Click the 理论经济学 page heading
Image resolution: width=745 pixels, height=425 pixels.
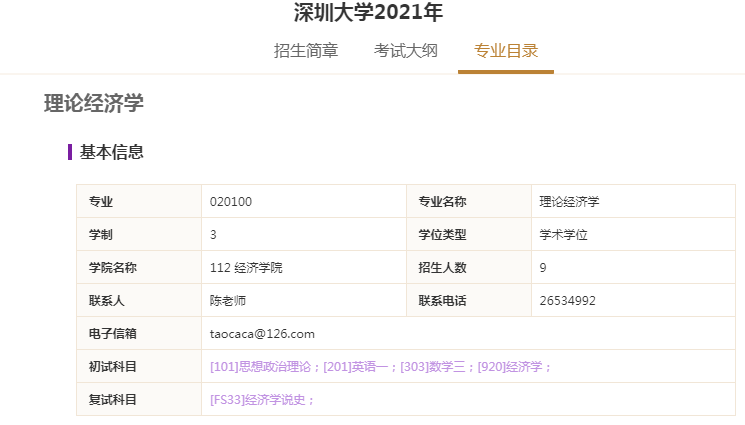click(x=94, y=103)
